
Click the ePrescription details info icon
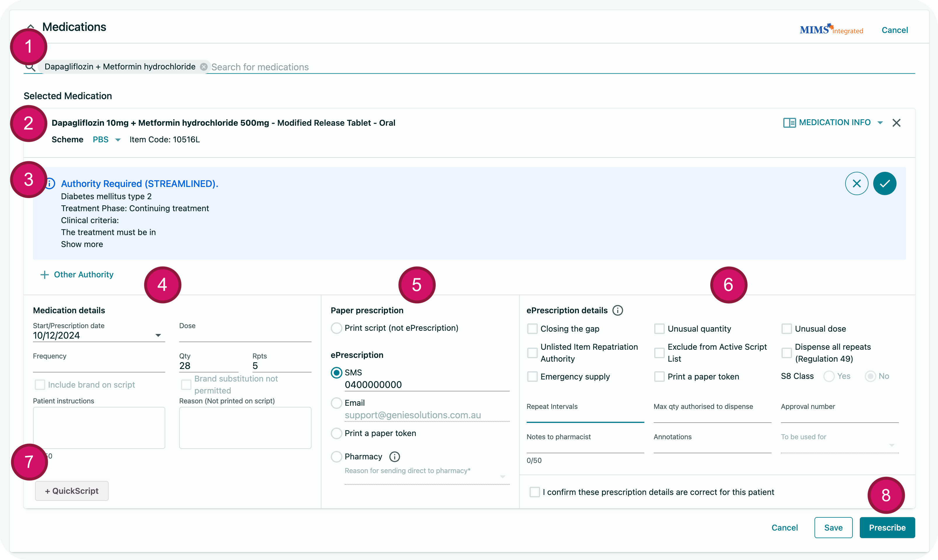point(618,310)
